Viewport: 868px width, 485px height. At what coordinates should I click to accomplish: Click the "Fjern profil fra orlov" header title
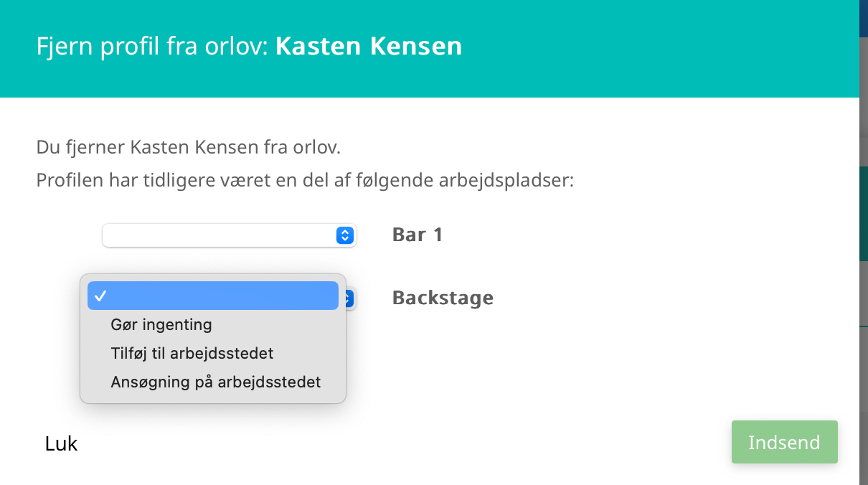(152, 47)
